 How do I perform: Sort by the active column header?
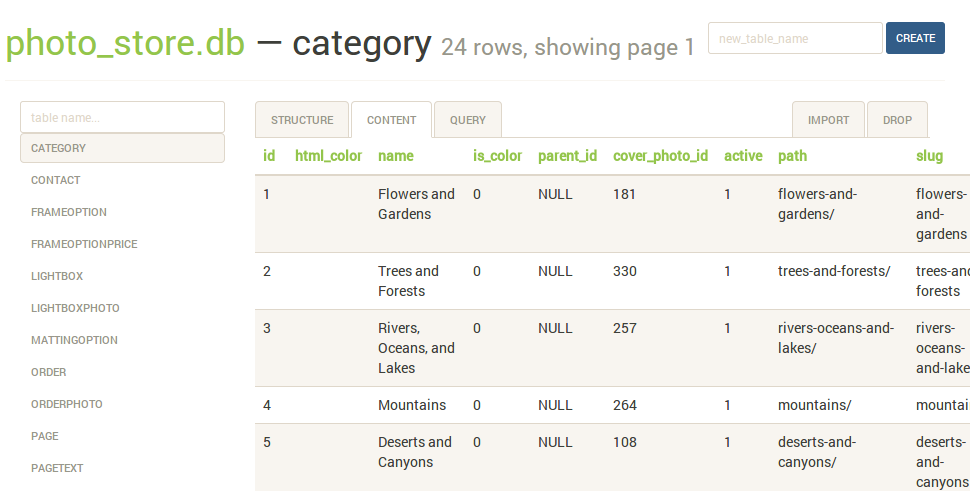(x=743, y=156)
